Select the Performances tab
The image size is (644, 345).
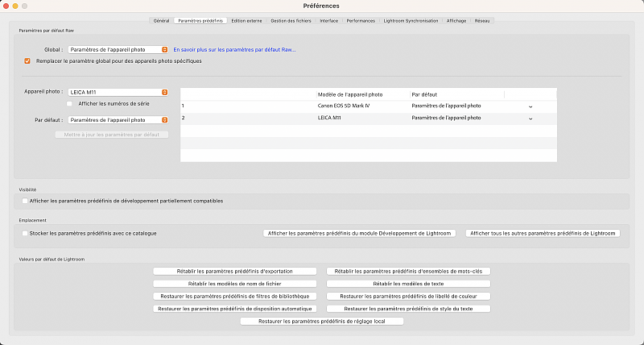pos(366,20)
